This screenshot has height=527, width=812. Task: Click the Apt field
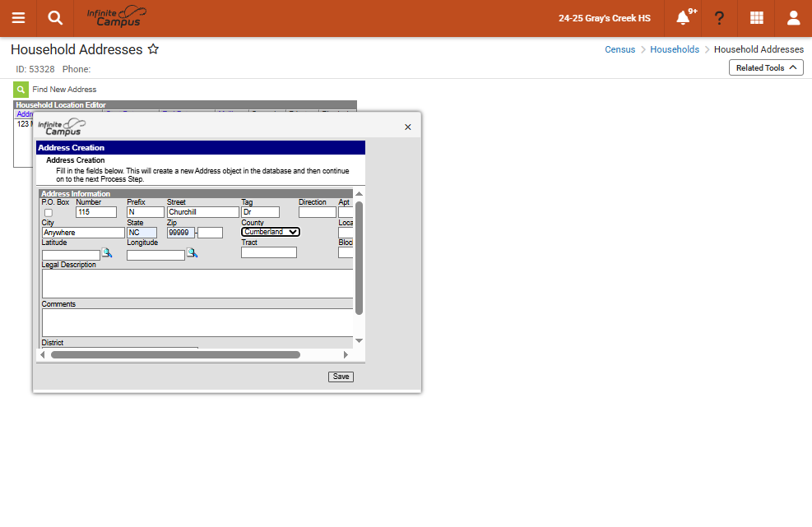click(346, 212)
